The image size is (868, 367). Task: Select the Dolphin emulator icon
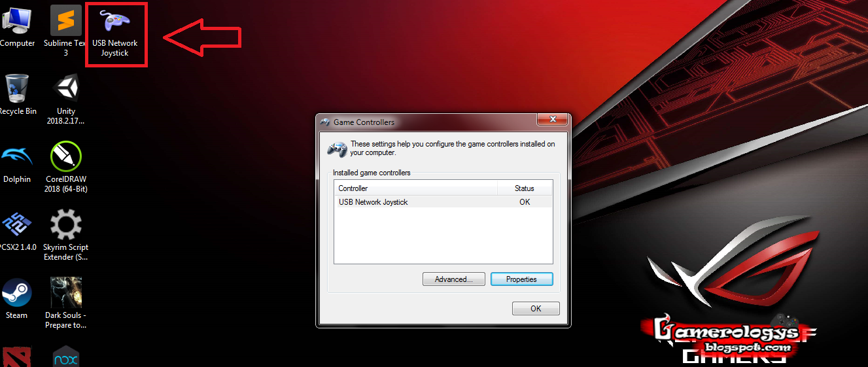pyautogui.click(x=17, y=164)
